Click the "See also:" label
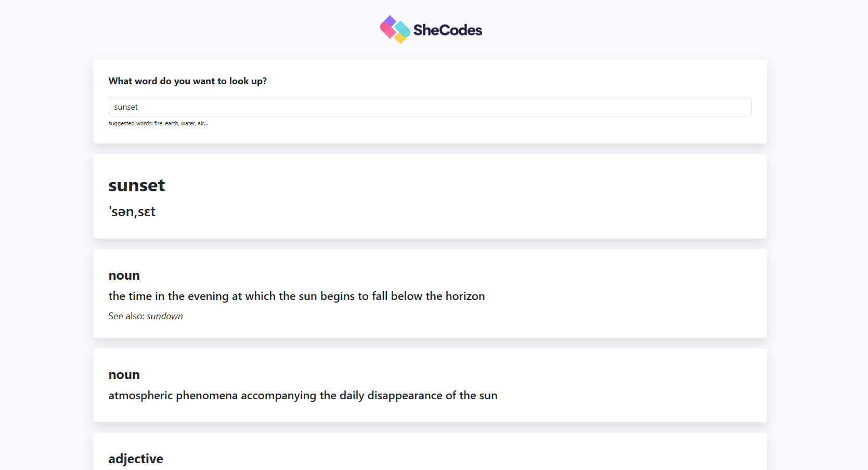The image size is (868, 470). [126, 316]
